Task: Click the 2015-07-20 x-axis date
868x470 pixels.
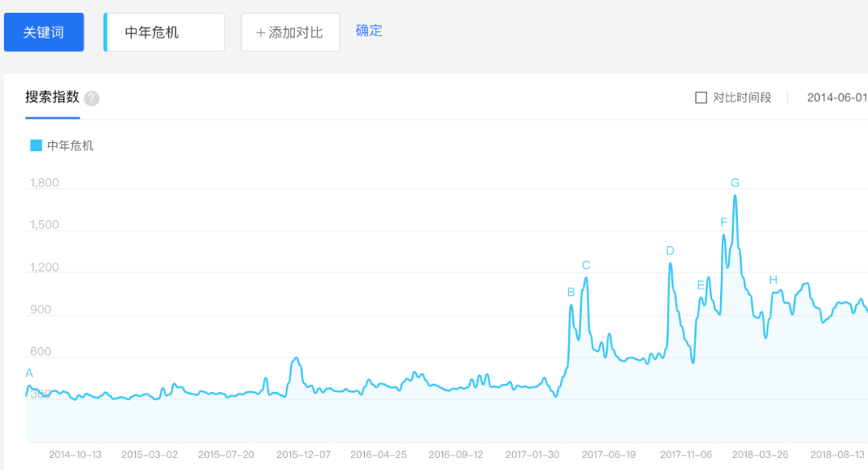Action: tap(226, 455)
